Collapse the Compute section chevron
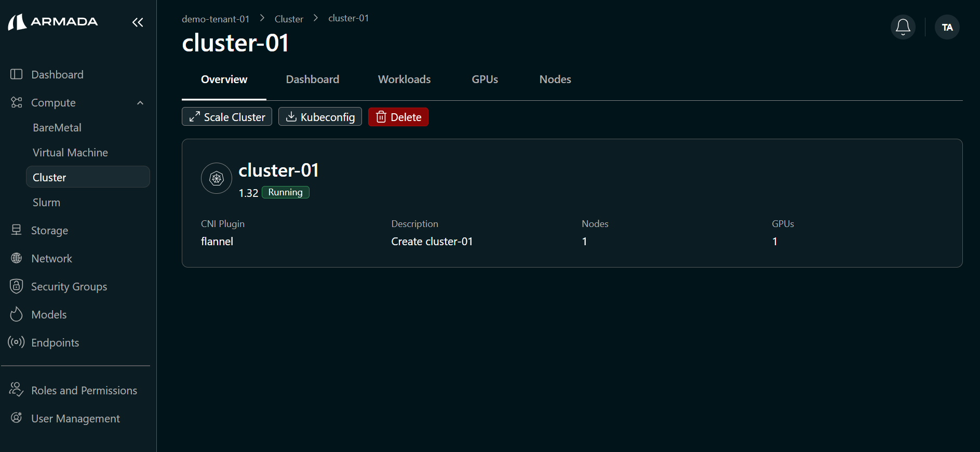Viewport: 980px width, 452px height. [140, 103]
